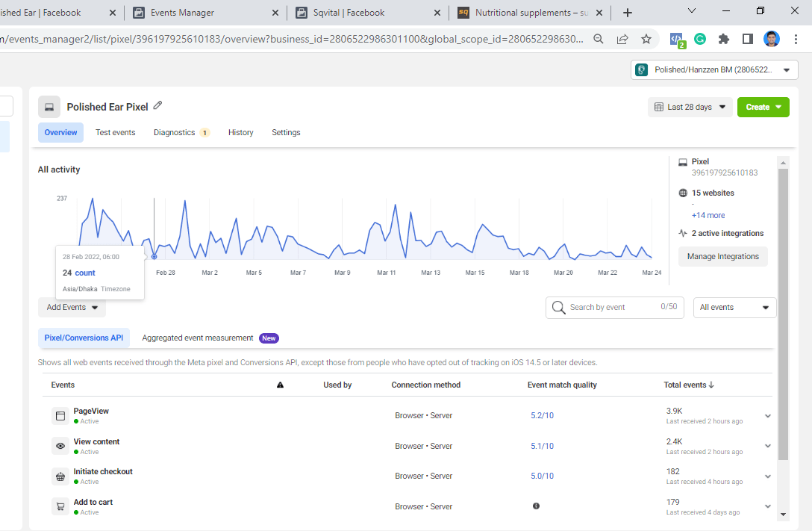Viewport: 812px width, 531px height.
Task: Sort by the Total events column header
Action: pos(688,385)
